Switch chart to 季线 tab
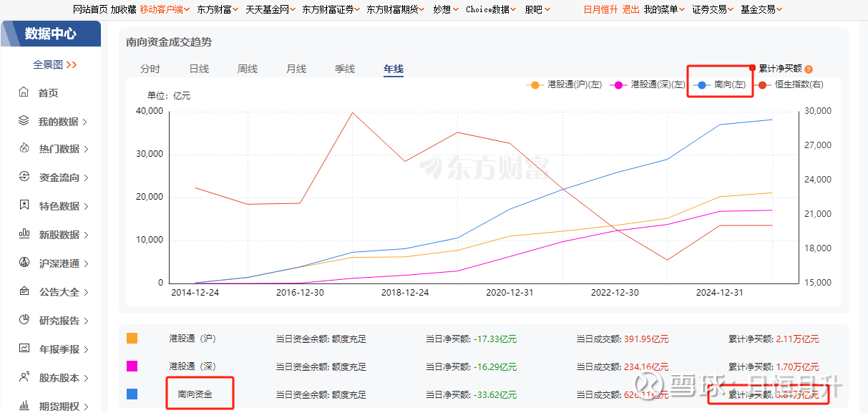 click(345, 69)
